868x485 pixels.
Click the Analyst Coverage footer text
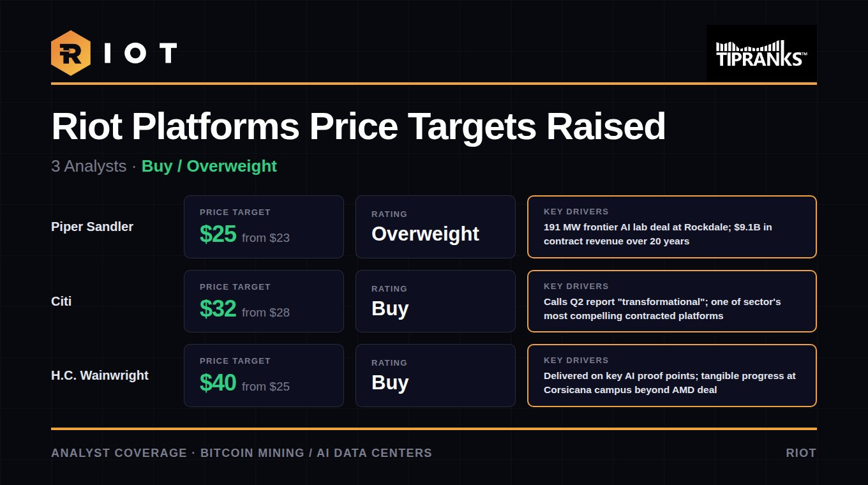(241, 453)
